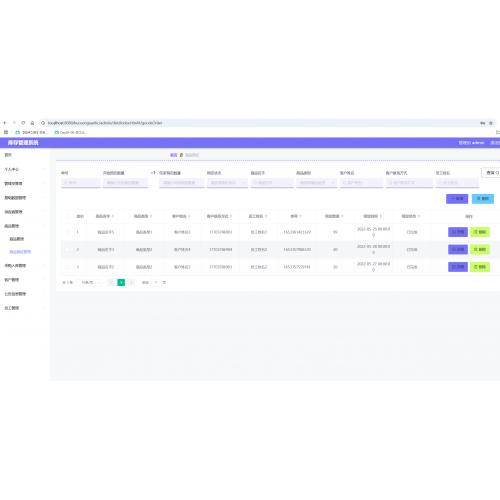Go to the next page with pagination arrow

point(131,282)
